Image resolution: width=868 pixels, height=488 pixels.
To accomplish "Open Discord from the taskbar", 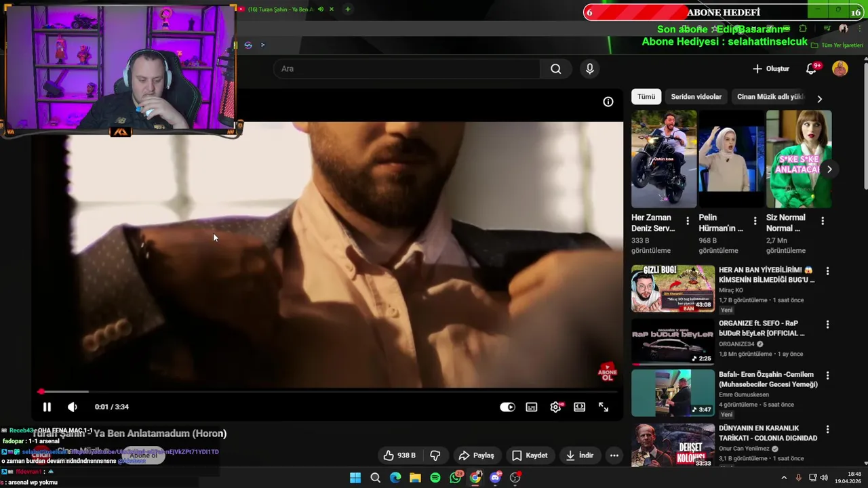I will pyautogui.click(x=496, y=478).
